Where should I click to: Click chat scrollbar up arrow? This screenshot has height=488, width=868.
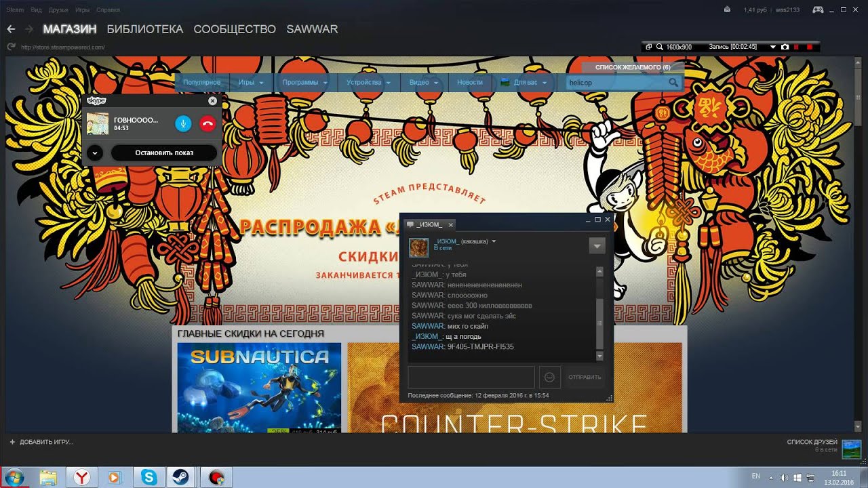pyautogui.click(x=599, y=271)
